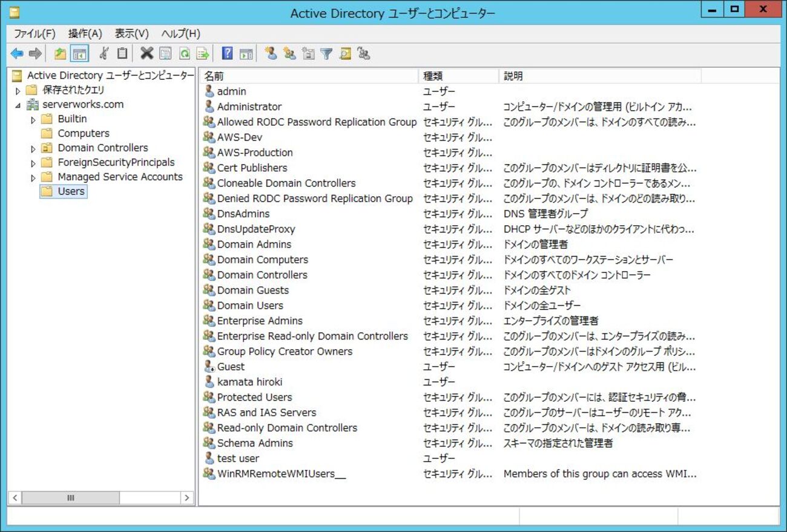The height and width of the screenshot is (532, 787).
Task: Expand the Builtin container node
Action: [x=33, y=119]
